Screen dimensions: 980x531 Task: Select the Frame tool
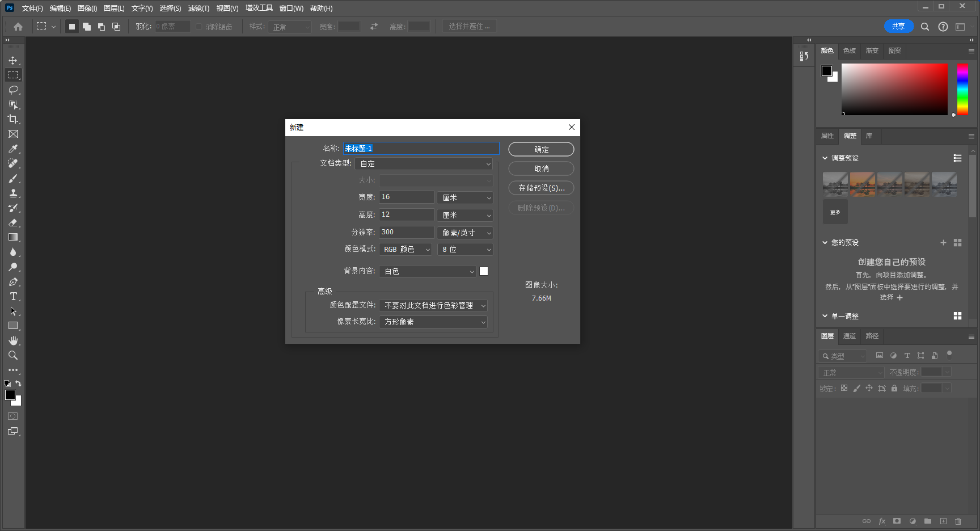pos(13,134)
